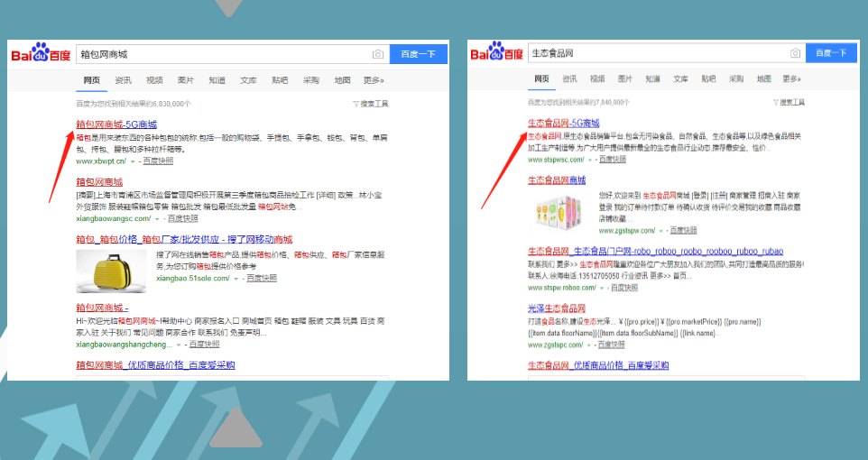
Task: Switch to 文库 tab on 生态食品网 page
Action: click(x=680, y=79)
